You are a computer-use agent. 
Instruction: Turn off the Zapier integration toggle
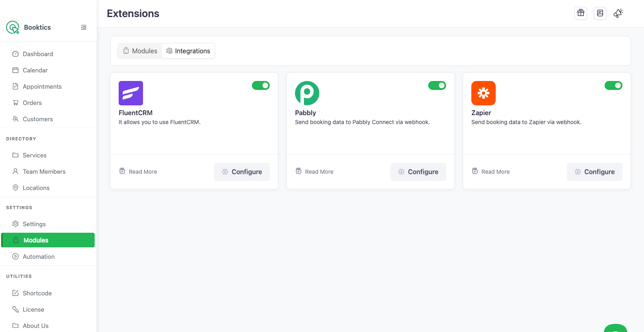pyautogui.click(x=614, y=85)
